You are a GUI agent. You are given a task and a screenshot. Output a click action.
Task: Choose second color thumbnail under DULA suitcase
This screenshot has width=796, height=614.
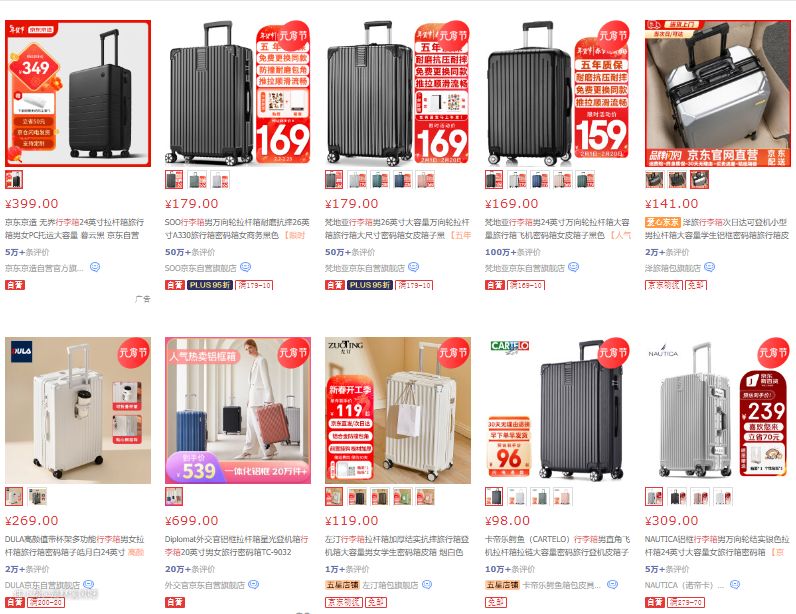(37, 497)
